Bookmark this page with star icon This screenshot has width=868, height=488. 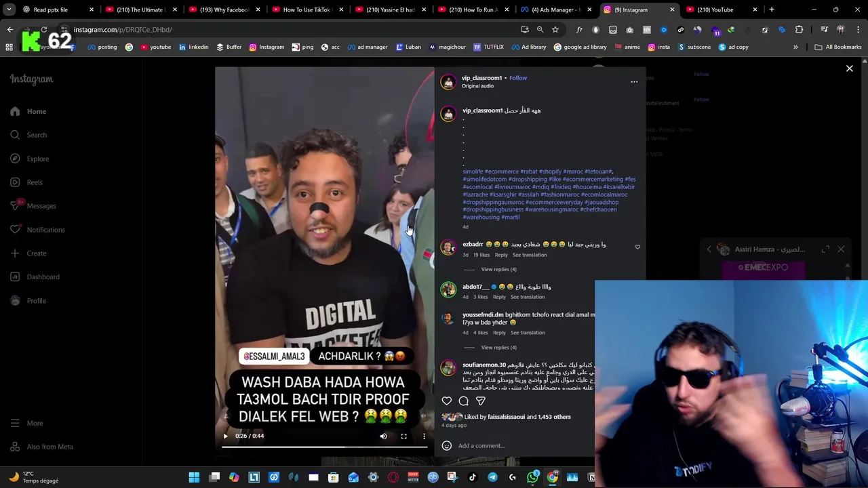coord(555,30)
